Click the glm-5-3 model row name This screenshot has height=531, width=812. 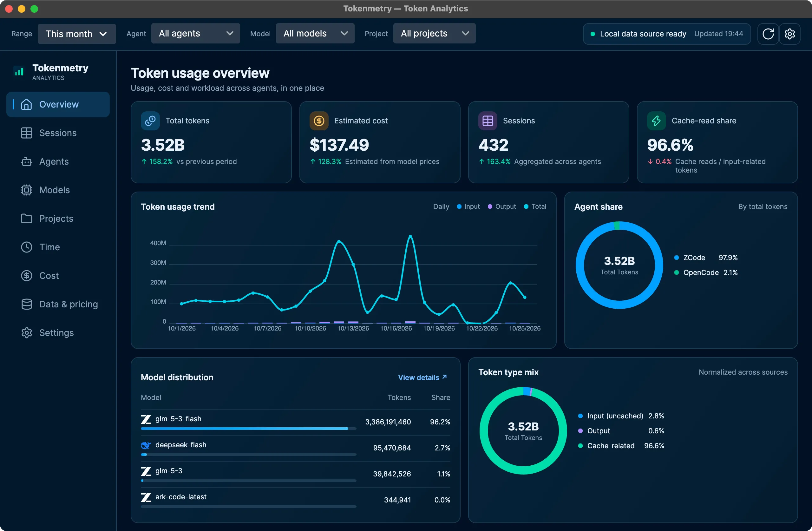pos(168,471)
